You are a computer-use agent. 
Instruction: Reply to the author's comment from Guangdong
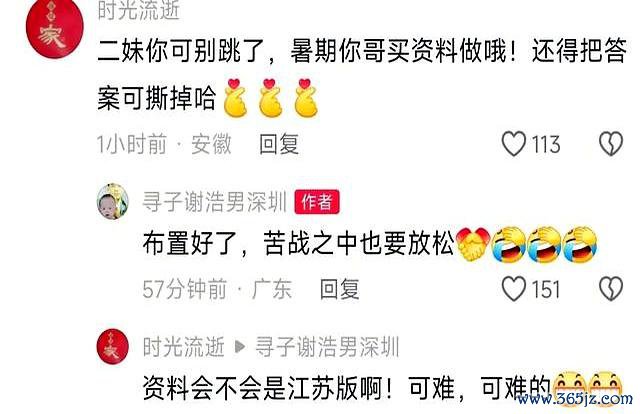click(x=340, y=289)
